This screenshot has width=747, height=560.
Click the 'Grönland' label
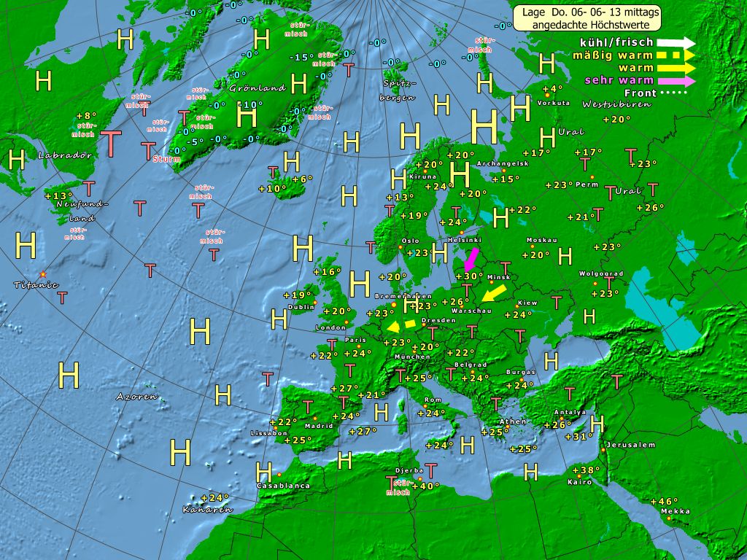[x=258, y=88]
